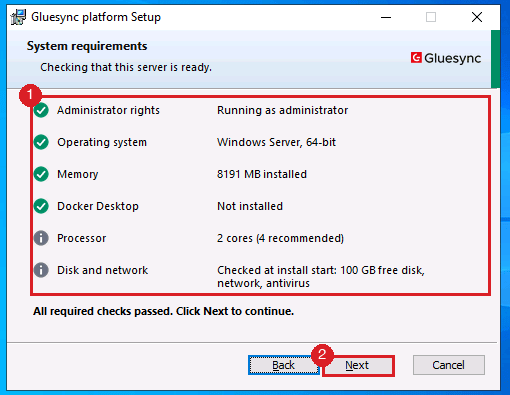Click the info icon beside Disk and network
The width and height of the screenshot is (510, 395).
(x=41, y=270)
